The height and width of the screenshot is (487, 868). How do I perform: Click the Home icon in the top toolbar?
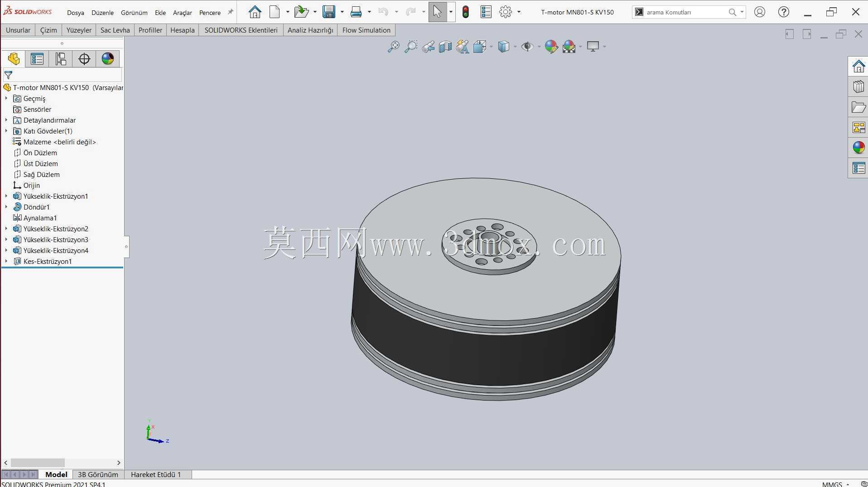255,12
